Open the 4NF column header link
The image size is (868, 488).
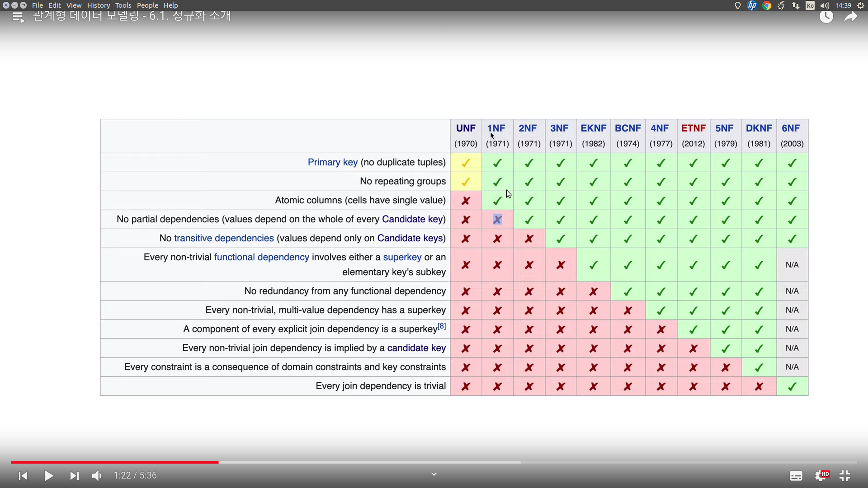(x=660, y=128)
